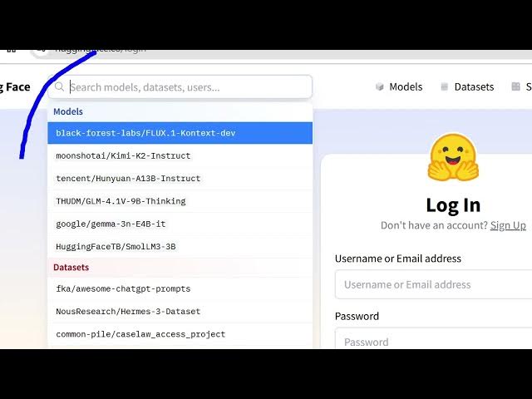Choose common-pile/caselaw_access_project dataset
The width and height of the screenshot is (532, 399).
click(x=180, y=334)
